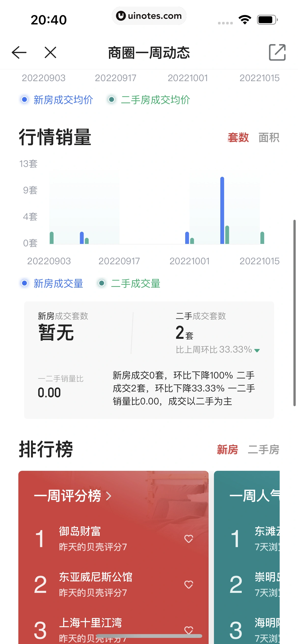The width and height of the screenshot is (298, 644).
Task: Click the vertical page scrollbar
Action: pyautogui.click(x=294, y=313)
